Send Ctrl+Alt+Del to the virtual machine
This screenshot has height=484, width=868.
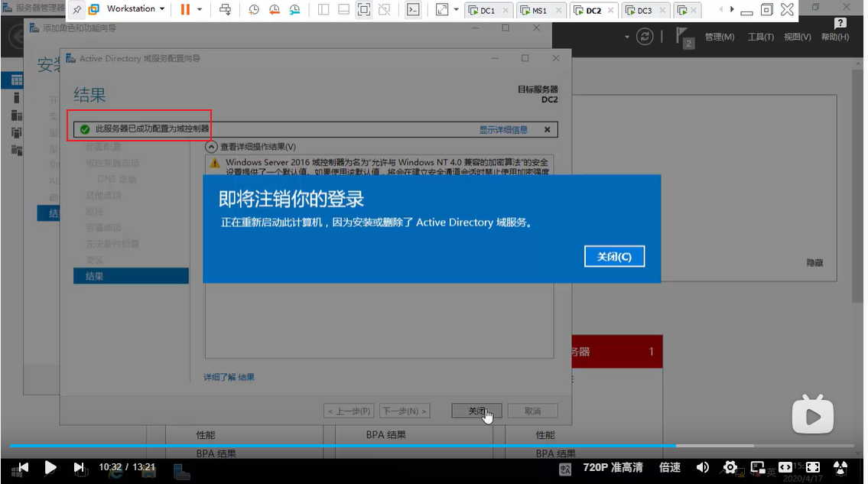pos(226,9)
